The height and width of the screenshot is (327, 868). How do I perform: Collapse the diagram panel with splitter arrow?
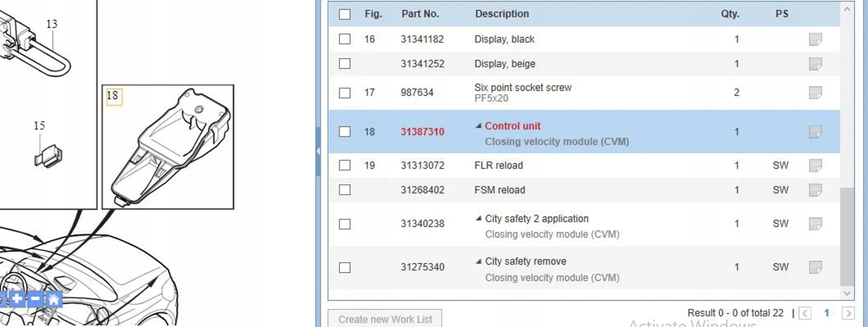pos(318,151)
